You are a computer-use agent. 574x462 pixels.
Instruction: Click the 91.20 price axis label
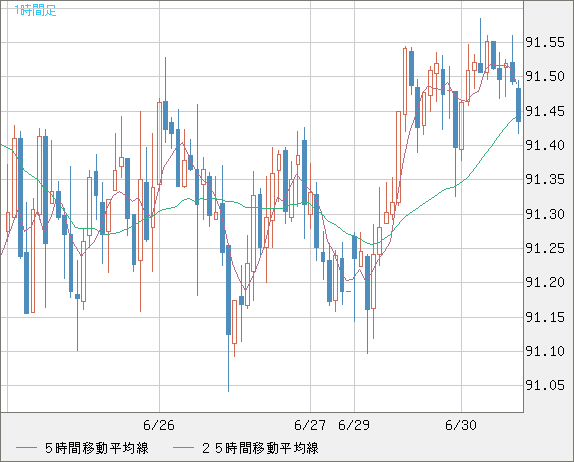pyautogui.click(x=545, y=282)
